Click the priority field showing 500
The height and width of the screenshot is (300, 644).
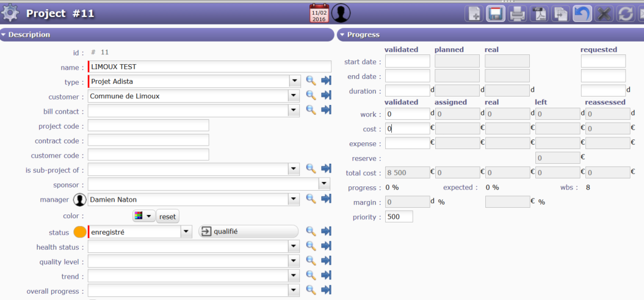click(399, 216)
